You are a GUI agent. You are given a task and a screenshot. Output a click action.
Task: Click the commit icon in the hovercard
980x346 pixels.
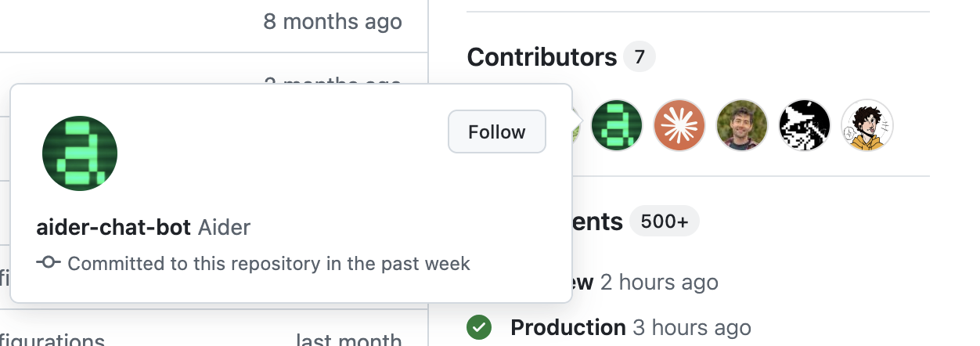pyautogui.click(x=49, y=263)
